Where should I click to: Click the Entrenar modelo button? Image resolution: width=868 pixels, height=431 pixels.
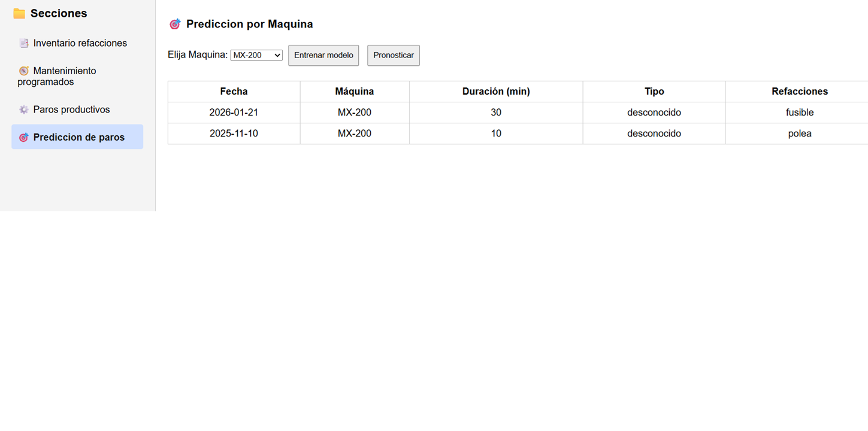[x=323, y=55]
